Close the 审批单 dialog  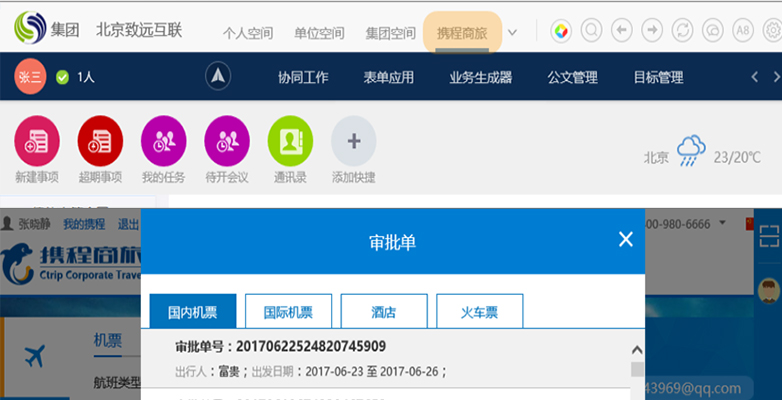point(626,239)
